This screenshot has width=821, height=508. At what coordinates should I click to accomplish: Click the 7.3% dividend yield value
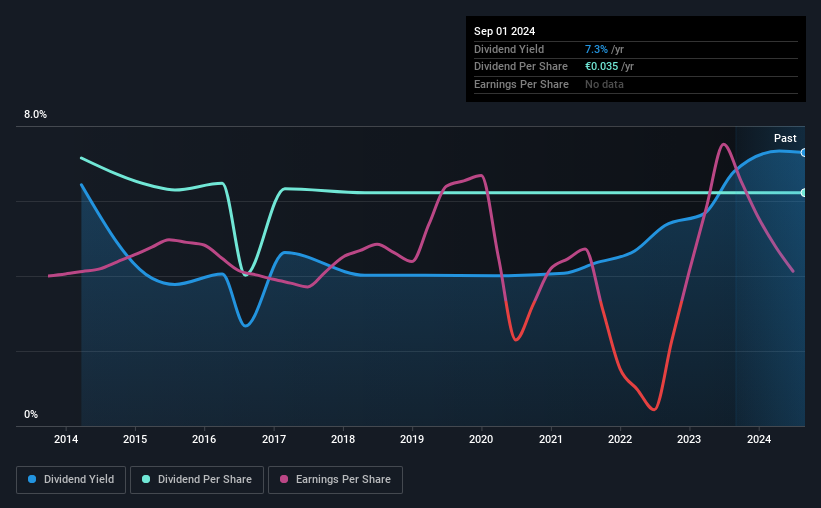(x=596, y=49)
